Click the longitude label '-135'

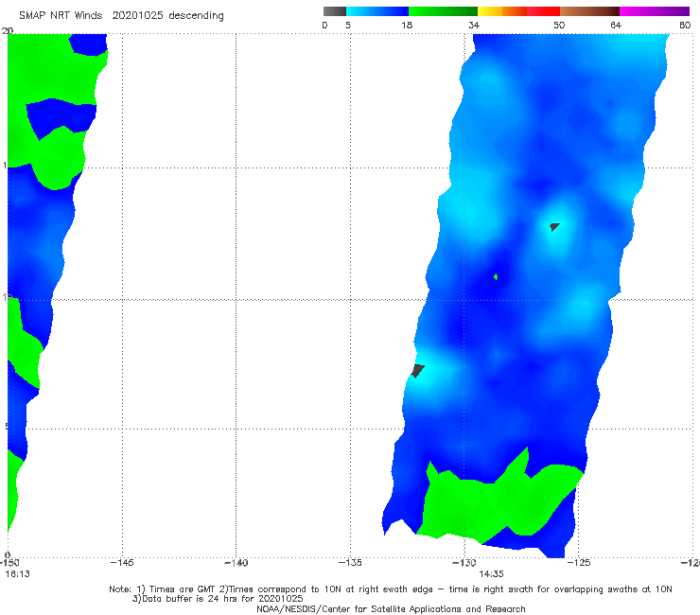[x=350, y=563]
